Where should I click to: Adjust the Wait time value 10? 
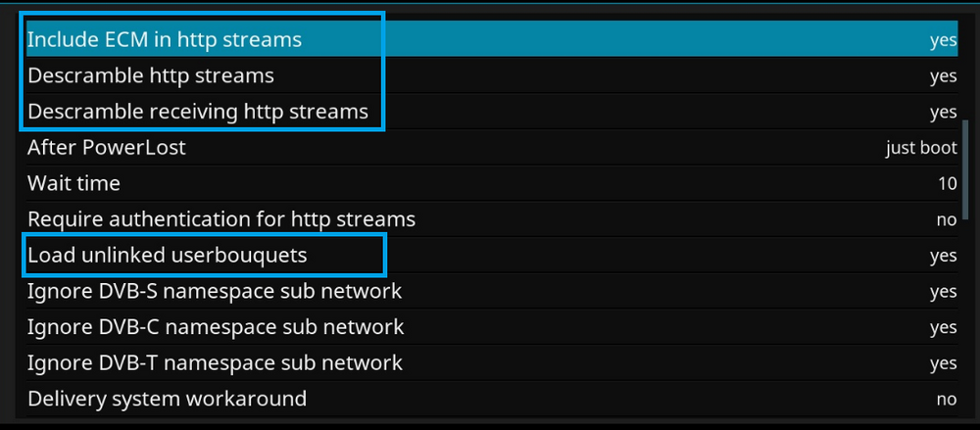(948, 184)
